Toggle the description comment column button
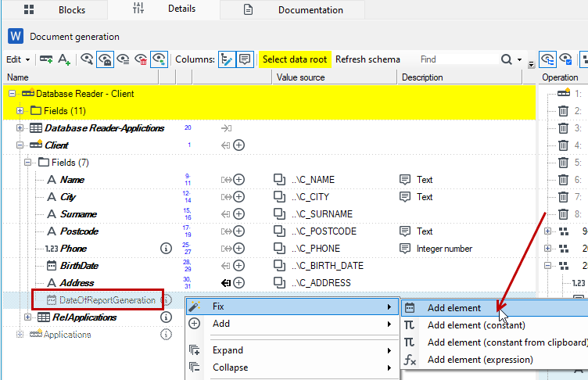Viewport: 588px width, 380px height. tap(245, 59)
